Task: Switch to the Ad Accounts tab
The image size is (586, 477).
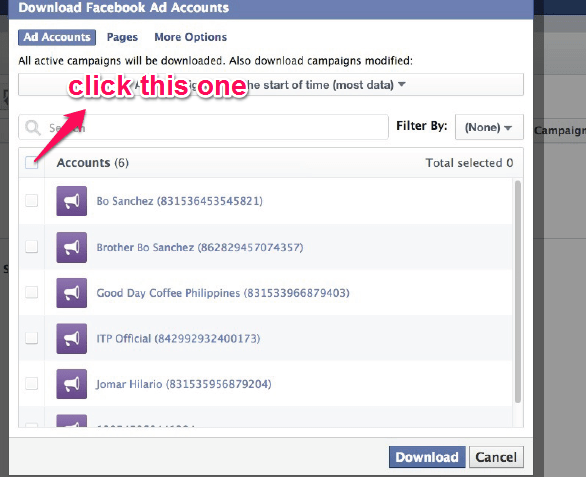Action: click(x=57, y=37)
